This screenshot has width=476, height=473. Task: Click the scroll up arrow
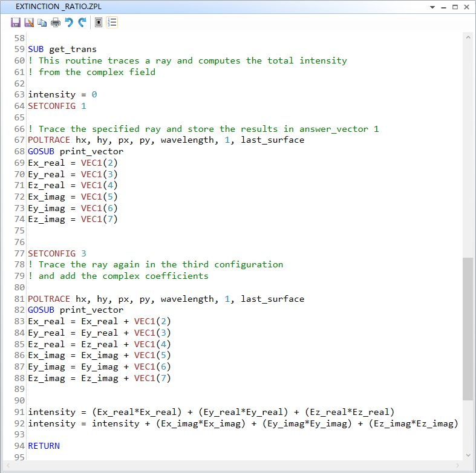click(468, 38)
